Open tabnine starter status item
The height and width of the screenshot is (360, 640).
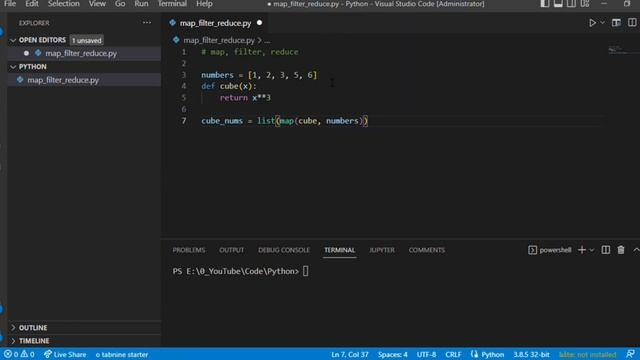click(x=122, y=354)
